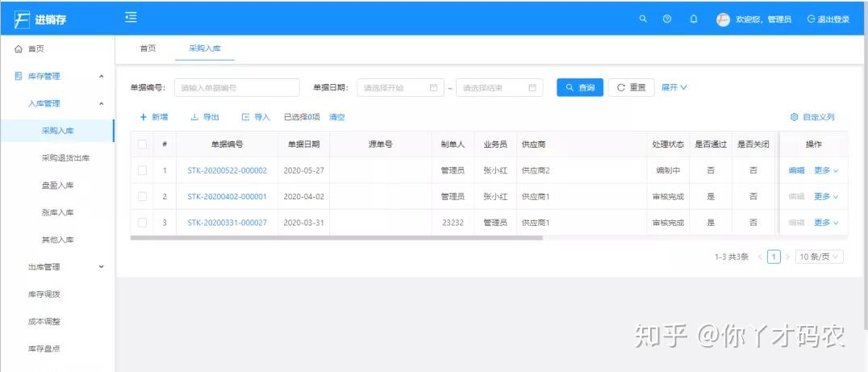
Task: Expand the 出库管理 submenu chevron
Action: [102, 267]
